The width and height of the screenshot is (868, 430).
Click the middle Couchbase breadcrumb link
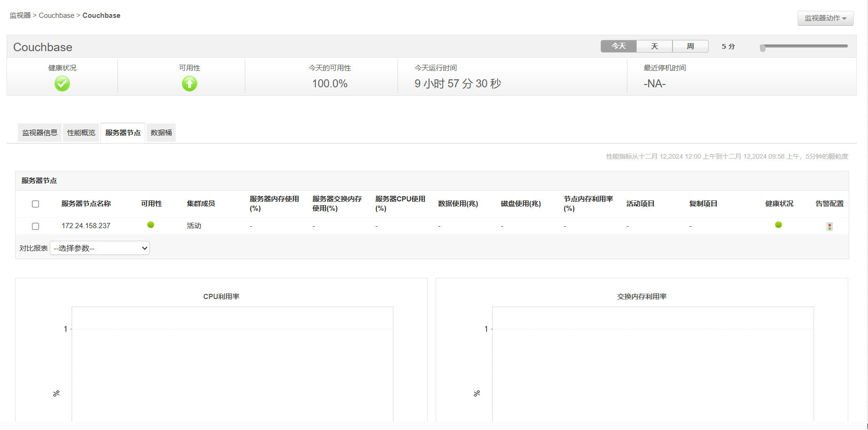[56, 15]
